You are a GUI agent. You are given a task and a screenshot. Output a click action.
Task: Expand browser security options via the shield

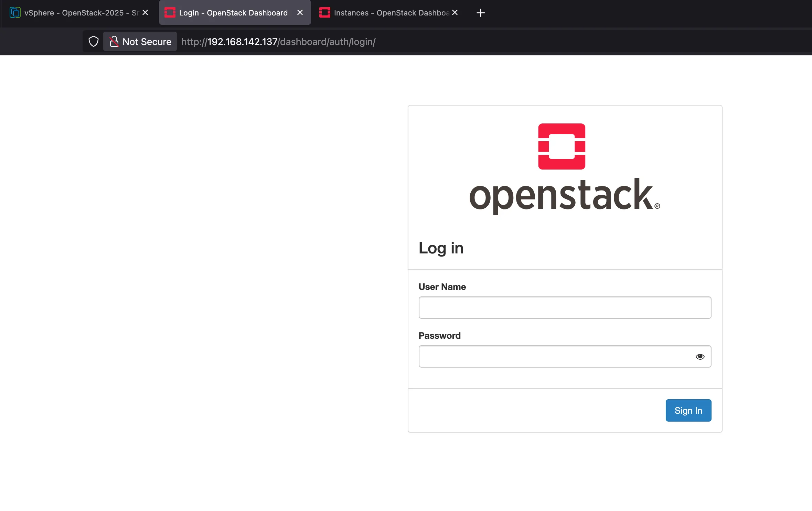click(x=93, y=41)
